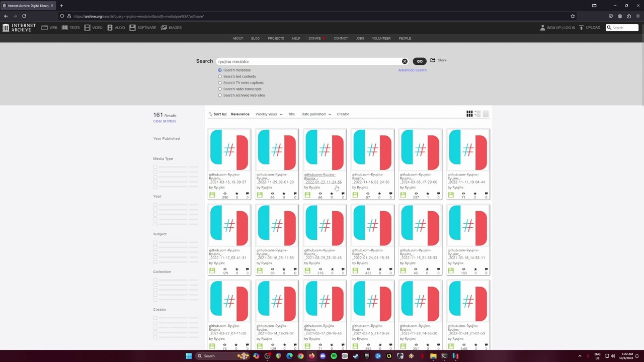Select the Search archived web sites option
644x362 pixels.
(x=220, y=96)
